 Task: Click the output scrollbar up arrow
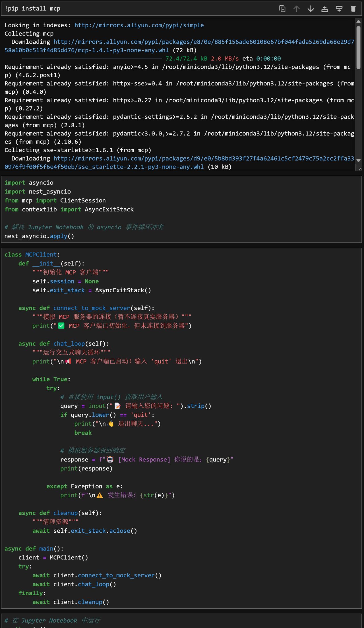pyautogui.click(x=358, y=21)
